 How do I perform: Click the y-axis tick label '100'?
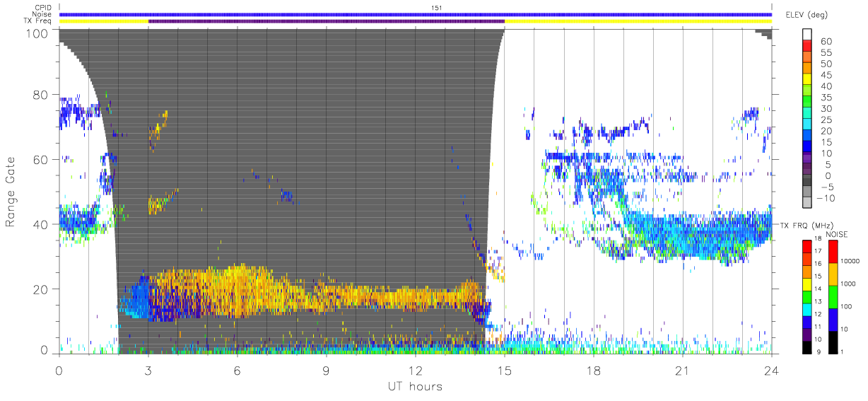click(38, 33)
